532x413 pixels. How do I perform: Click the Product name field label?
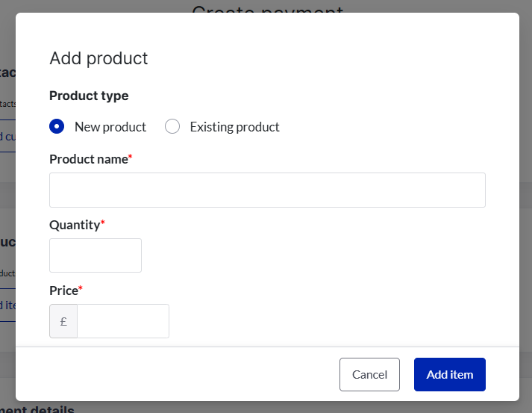[88, 159]
